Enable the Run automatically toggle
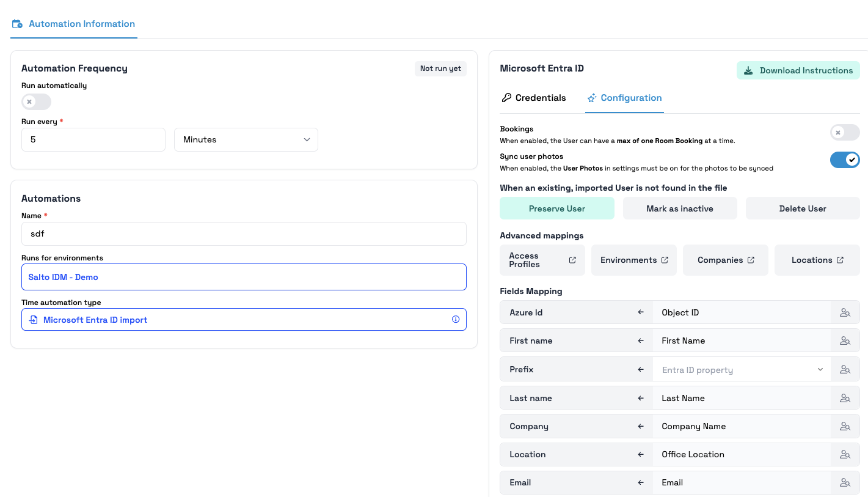 click(x=36, y=101)
